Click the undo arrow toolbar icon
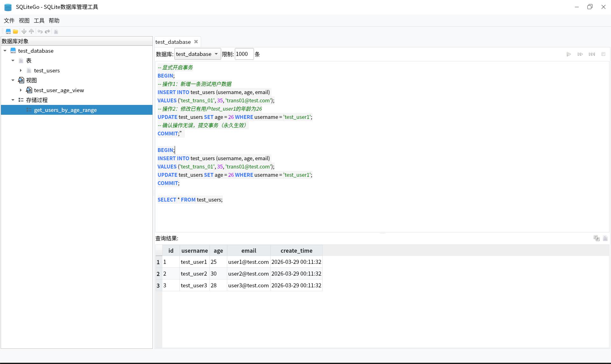 pos(40,31)
